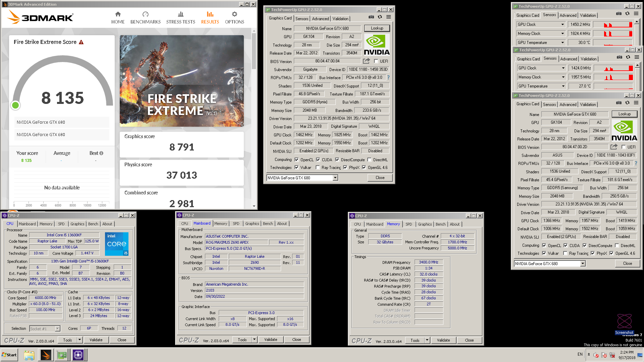Click the Intel Core i5 logo in CPU-Z
This screenshot has width=644, height=362.
pos(117,244)
